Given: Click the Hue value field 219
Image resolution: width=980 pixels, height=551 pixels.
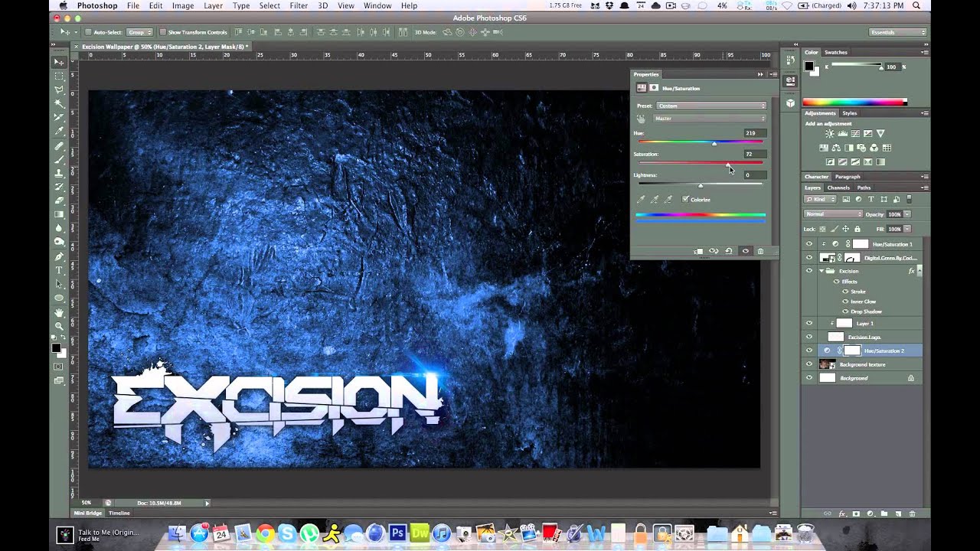Looking at the screenshot, I should tap(753, 133).
